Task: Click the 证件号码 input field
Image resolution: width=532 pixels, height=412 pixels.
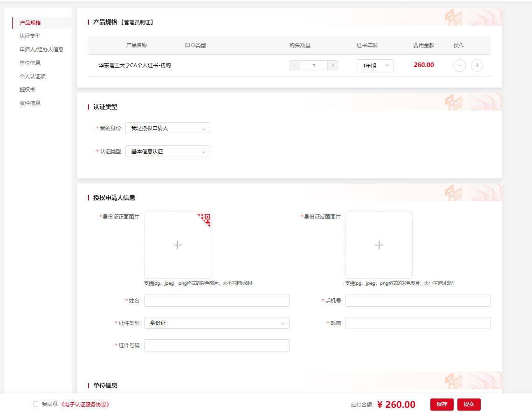Action: [x=216, y=345]
